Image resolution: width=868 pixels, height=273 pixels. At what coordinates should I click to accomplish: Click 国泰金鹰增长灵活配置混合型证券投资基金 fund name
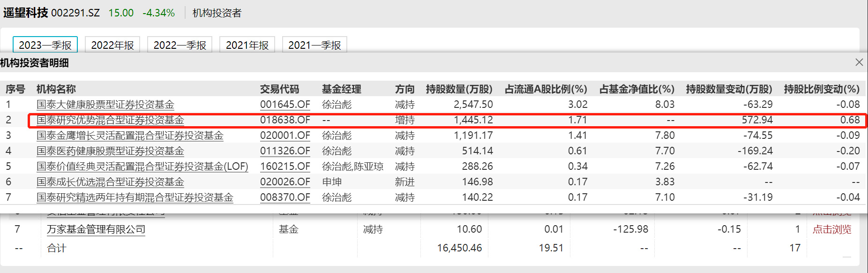click(130, 136)
